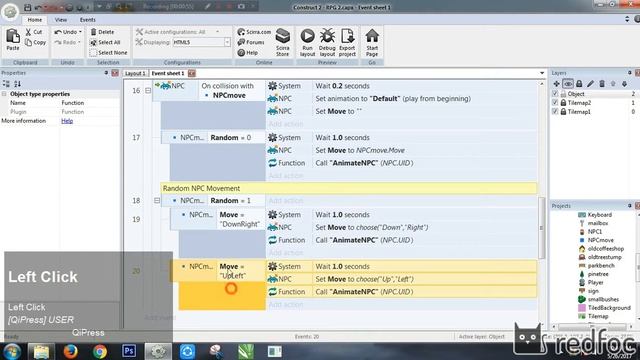Collapse Object type properties section
The image size is (640, 360).
4,94
